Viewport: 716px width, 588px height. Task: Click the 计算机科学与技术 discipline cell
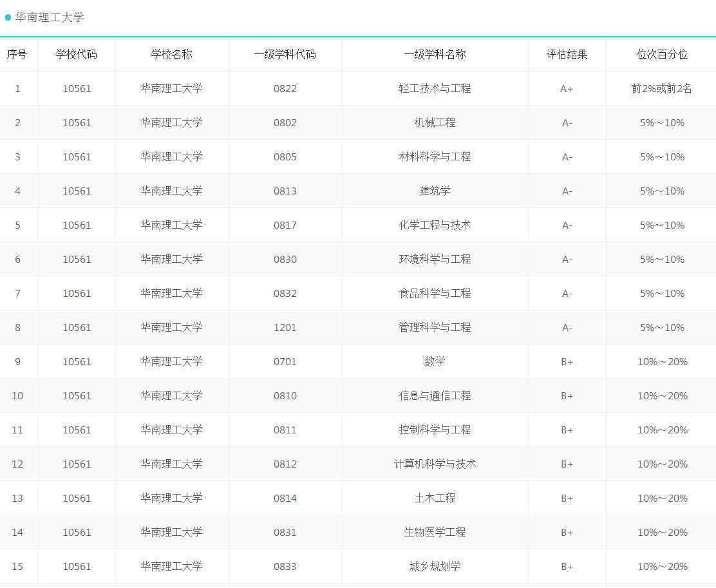click(x=435, y=464)
